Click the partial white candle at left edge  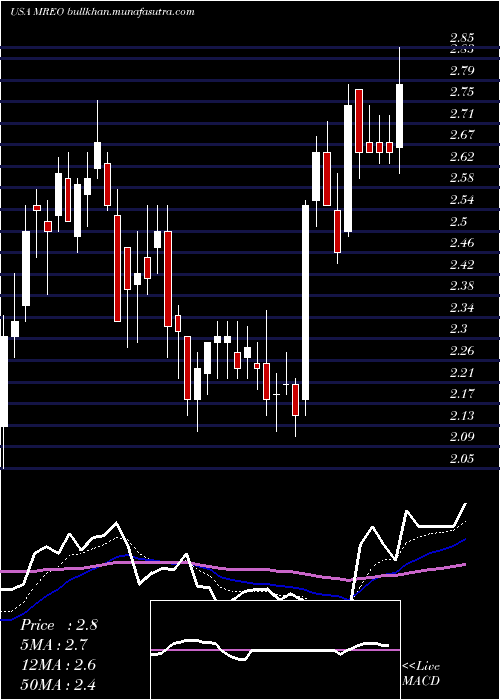[4, 381]
